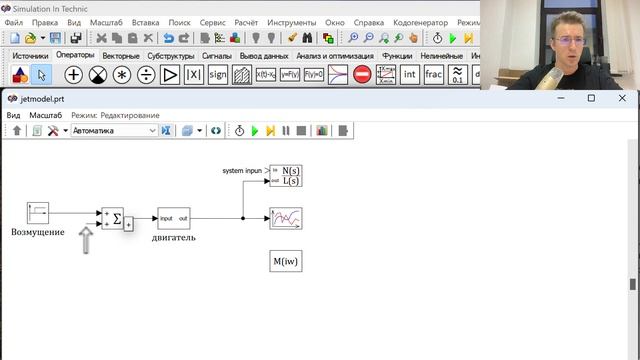Click the binoculars search icon
This screenshot has width=640, height=360.
tap(307, 38)
